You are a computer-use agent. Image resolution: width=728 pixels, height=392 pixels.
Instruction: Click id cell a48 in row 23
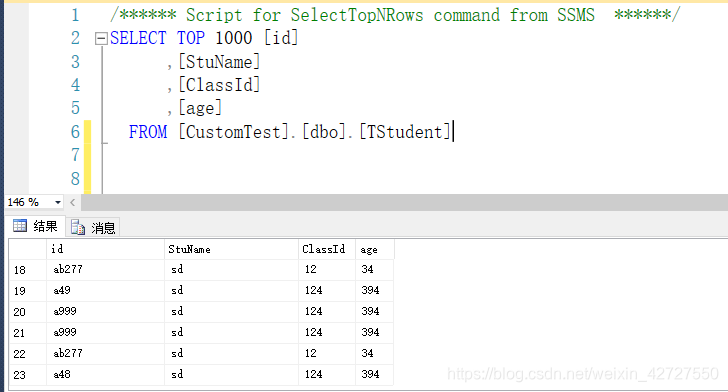click(x=105, y=375)
